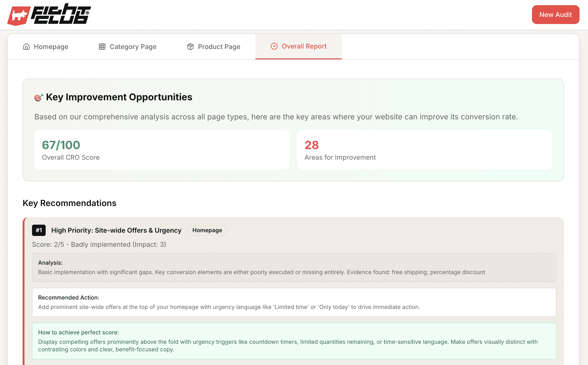Image resolution: width=588 pixels, height=365 pixels.
Task: Click the Key Recommendations heading
Action: click(x=69, y=203)
